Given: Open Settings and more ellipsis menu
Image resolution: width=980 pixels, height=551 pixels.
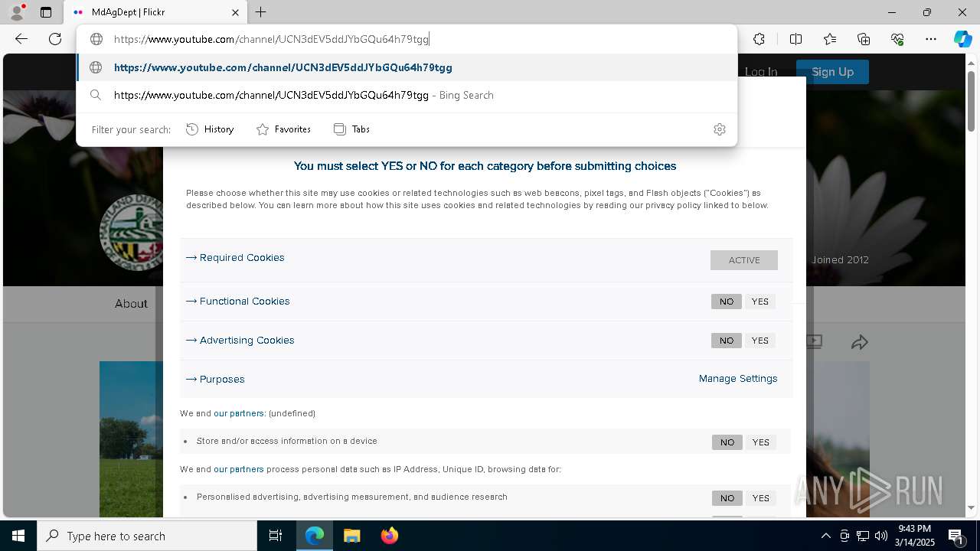Looking at the screenshot, I should tap(931, 39).
